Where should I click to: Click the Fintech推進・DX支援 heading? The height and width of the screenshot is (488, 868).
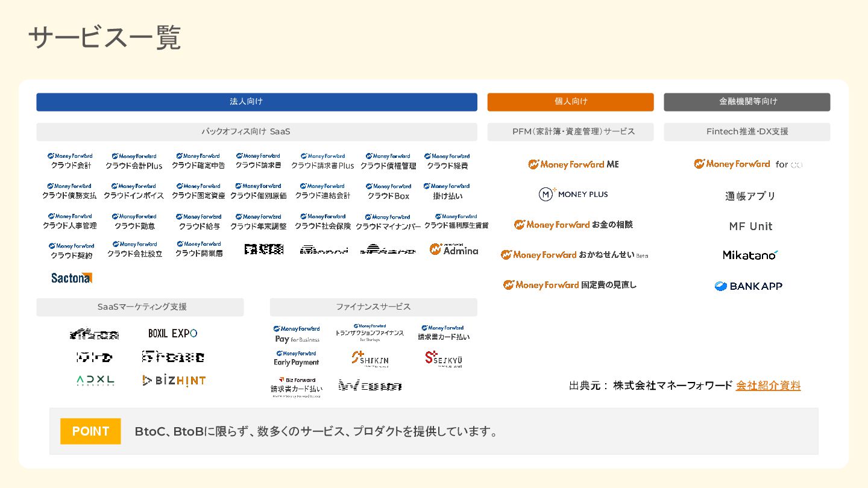(747, 131)
